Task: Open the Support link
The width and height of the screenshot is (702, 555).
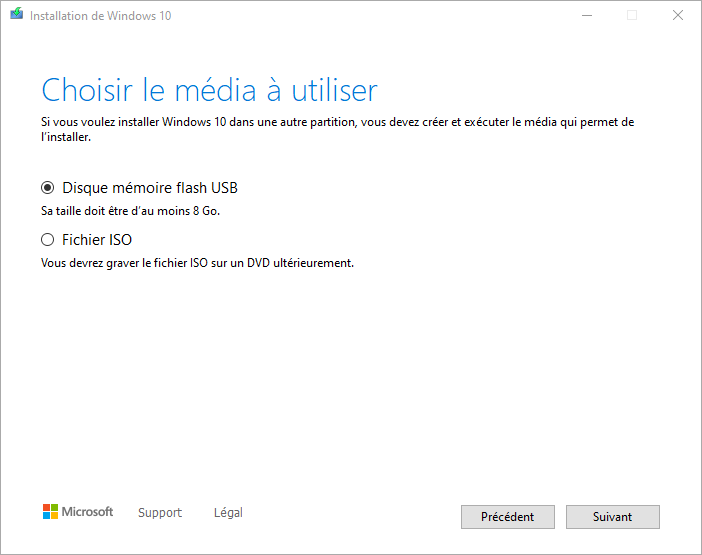Action: (x=160, y=512)
